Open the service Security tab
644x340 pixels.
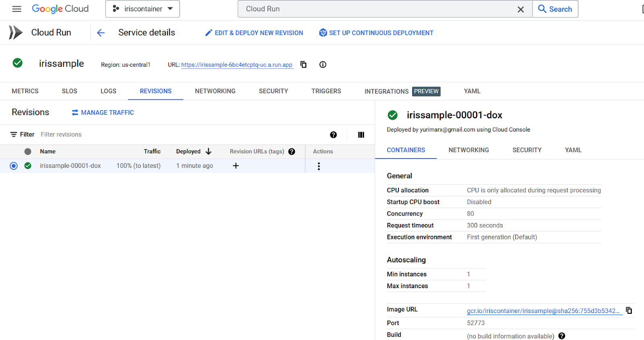pos(273,91)
